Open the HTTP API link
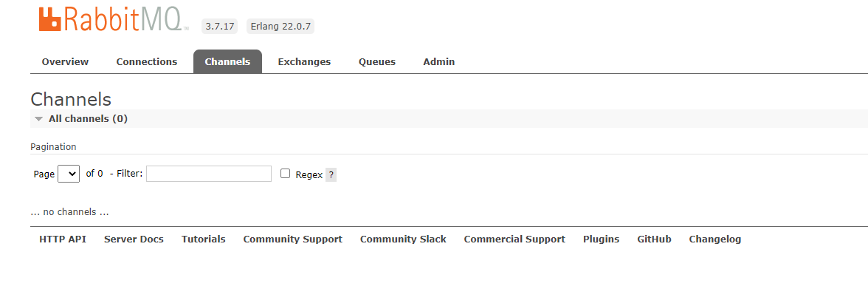The width and height of the screenshot is (868, 289). tap(63, 239)
